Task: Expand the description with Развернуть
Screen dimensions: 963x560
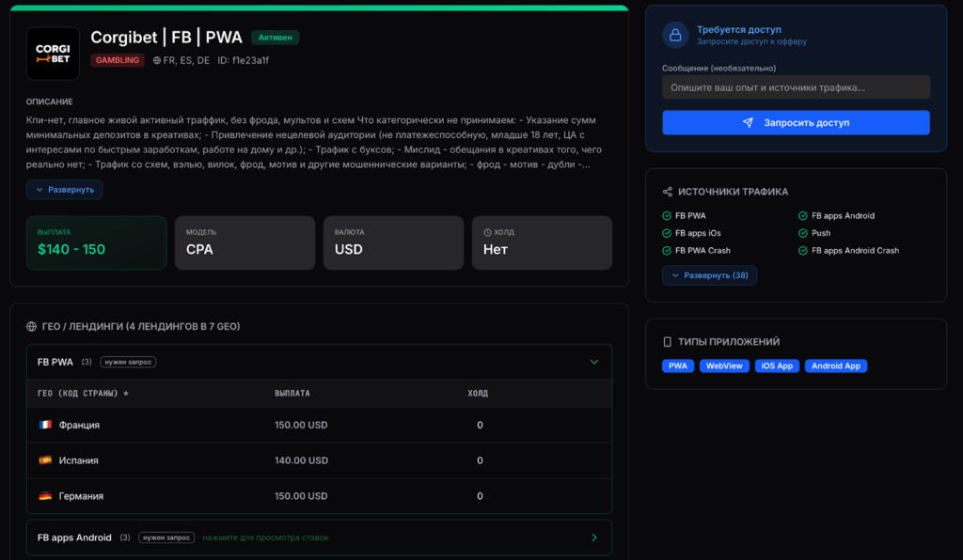Action: [x=65, y=190]
